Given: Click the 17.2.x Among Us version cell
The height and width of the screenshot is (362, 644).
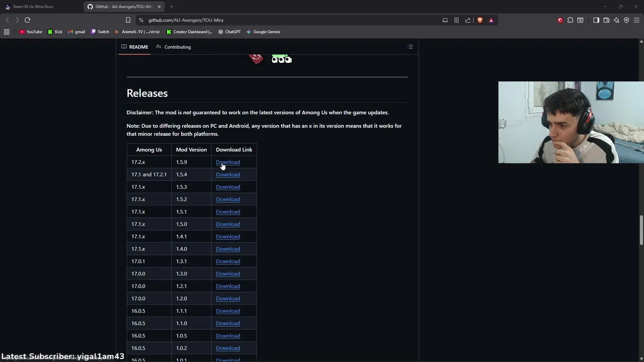Looking at the screenshot, I should [x=149, y=162].
